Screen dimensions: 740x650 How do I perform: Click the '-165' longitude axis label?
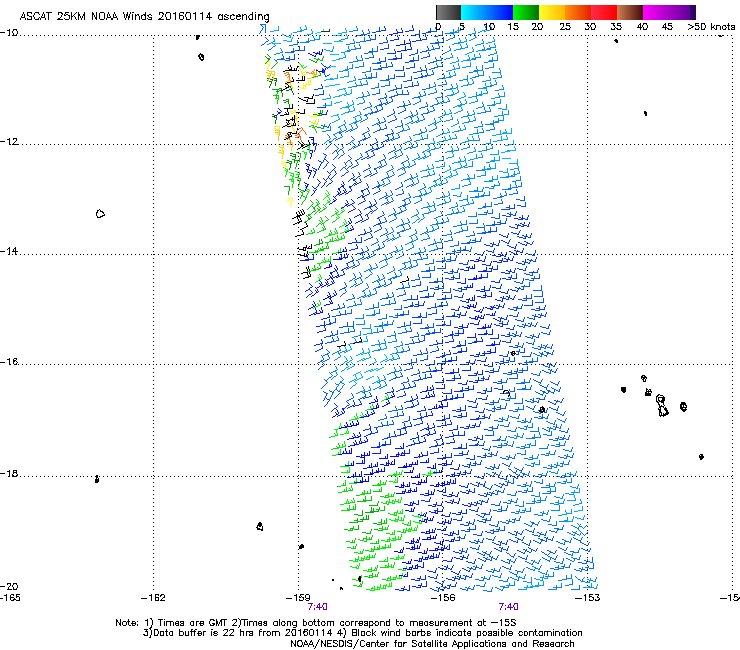[10, 598]
